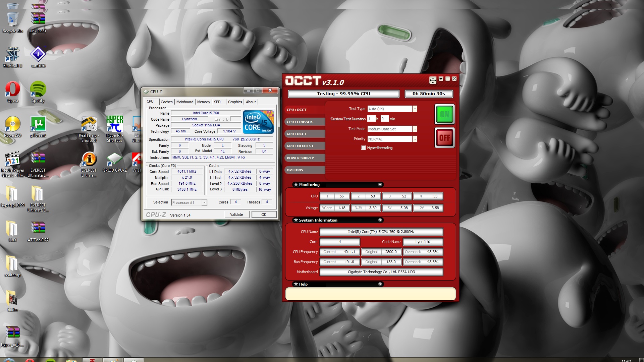Switch to the CPU : OCCT tab
The width and height of the screenshot is (644, 362).
(305, 110)
